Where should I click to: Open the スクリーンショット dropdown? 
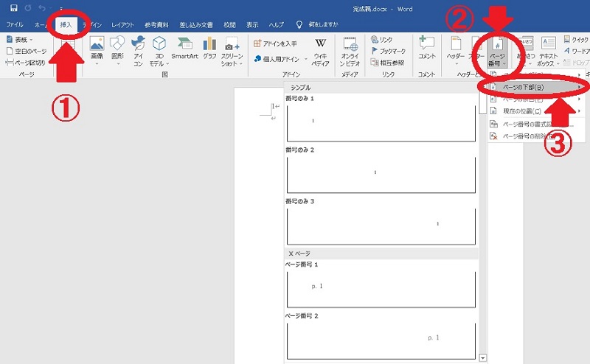(232, 51)
